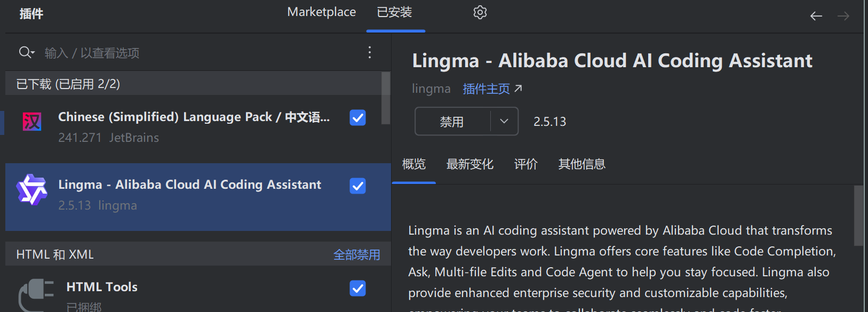The height and width of the screenshot is (312, 868).
Task: Click the Lingma plugin logo icon
Action: [x=32, y=189]
